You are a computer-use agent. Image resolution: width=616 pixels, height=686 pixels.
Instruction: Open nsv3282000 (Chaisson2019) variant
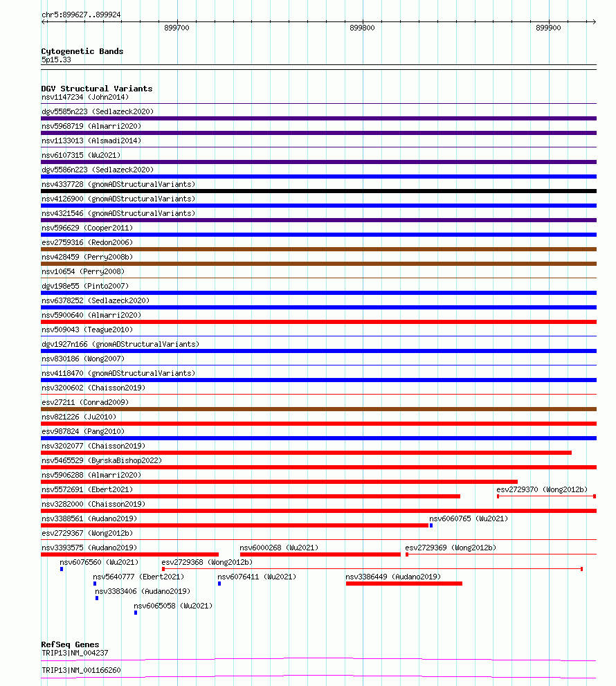pyautogui.click(x=93, y=504)
